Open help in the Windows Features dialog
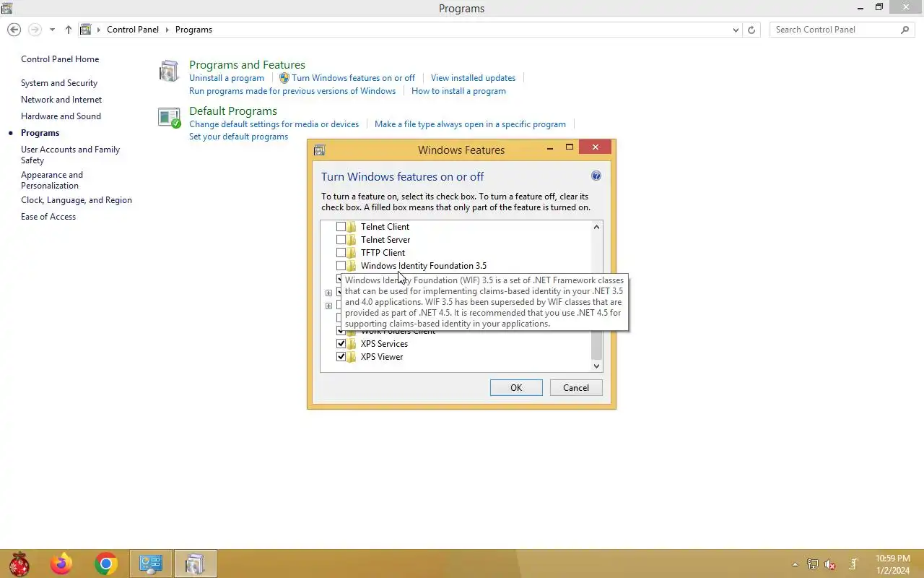The image size is (924, 578). coord(596,176)
